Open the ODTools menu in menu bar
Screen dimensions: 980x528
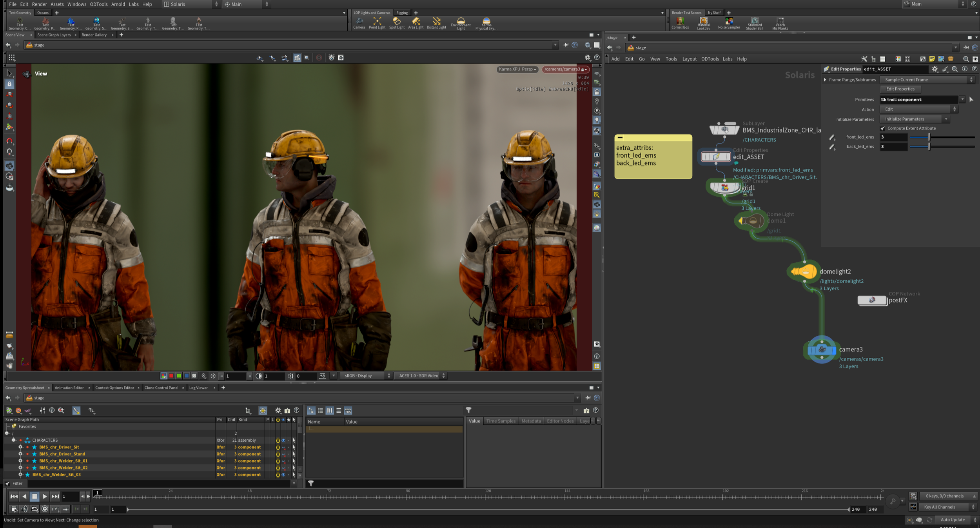[x=98, y=4]
